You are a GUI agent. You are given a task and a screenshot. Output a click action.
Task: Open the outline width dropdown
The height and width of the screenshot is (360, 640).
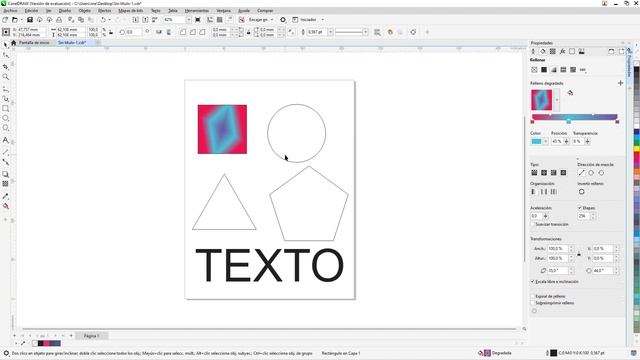[330, 32]
